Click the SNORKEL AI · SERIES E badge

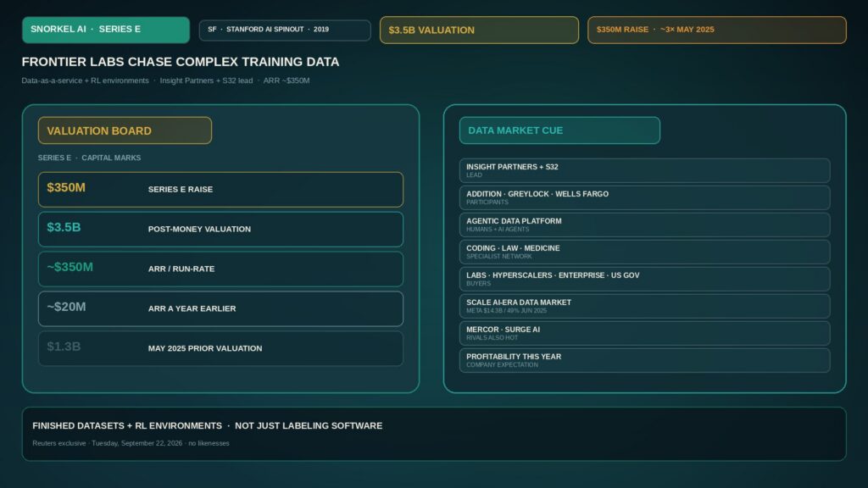pos(106,30)
